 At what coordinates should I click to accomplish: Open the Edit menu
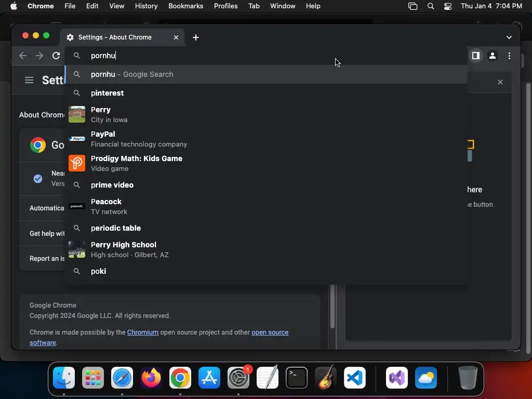pyautogui.click(x=92, y=6)
